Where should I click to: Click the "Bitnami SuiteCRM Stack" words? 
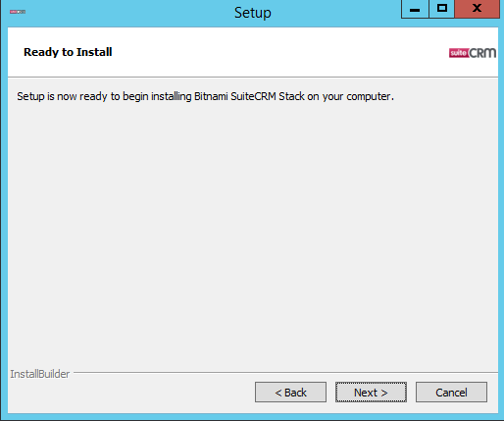(249, 96)
